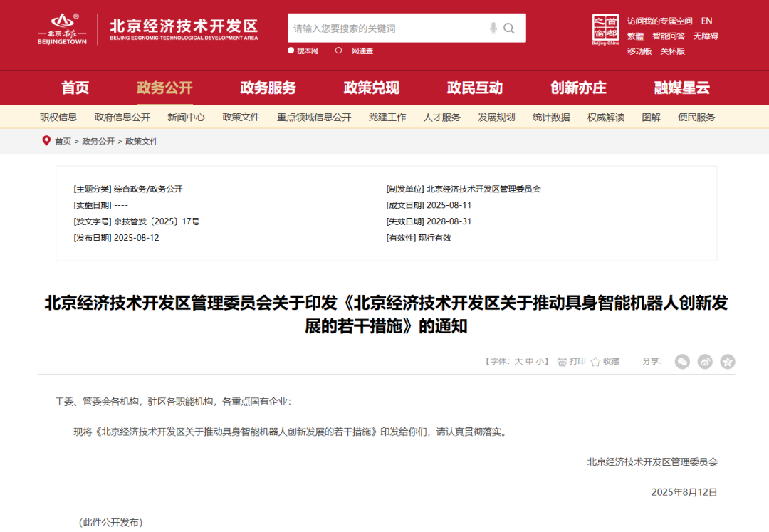Share the article via the WeChat icon
Viewport: 769px width, 532px height.
pyautogui.click(x=682, y=362)
